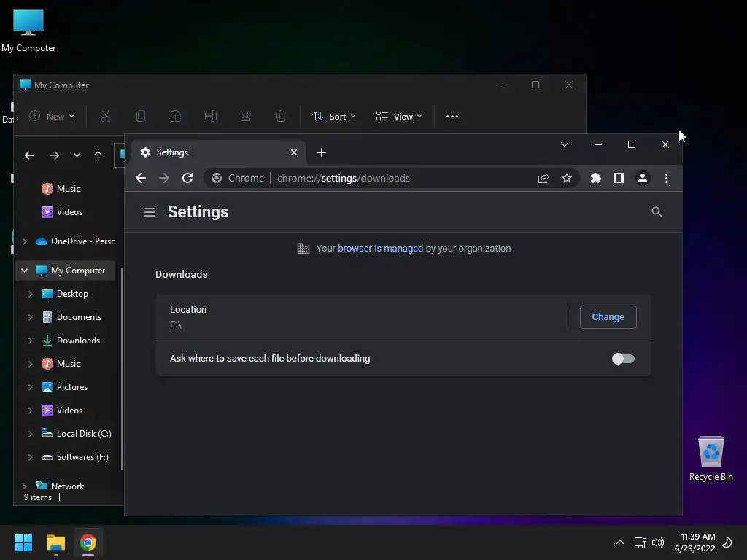Open File Explorer from taskbar
747x560 pixels.
click(55, 542)
